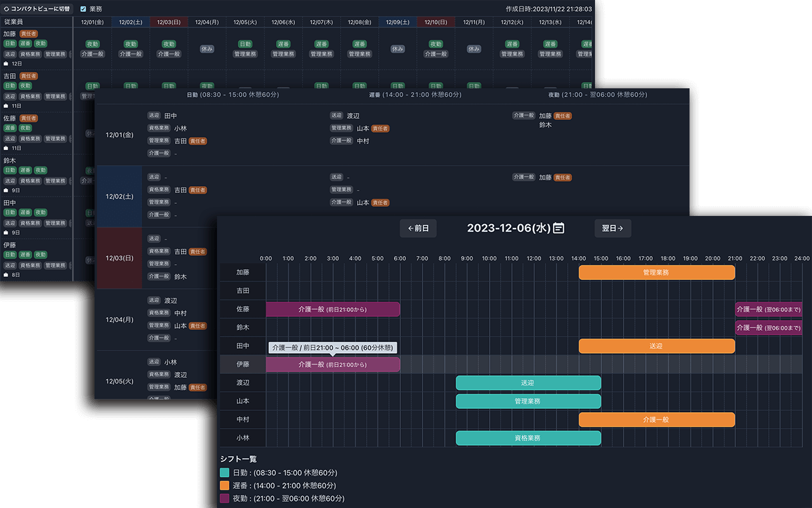
Task: Click 渡辺's teal 送迎 shift bar
Action: click(528, 383)
